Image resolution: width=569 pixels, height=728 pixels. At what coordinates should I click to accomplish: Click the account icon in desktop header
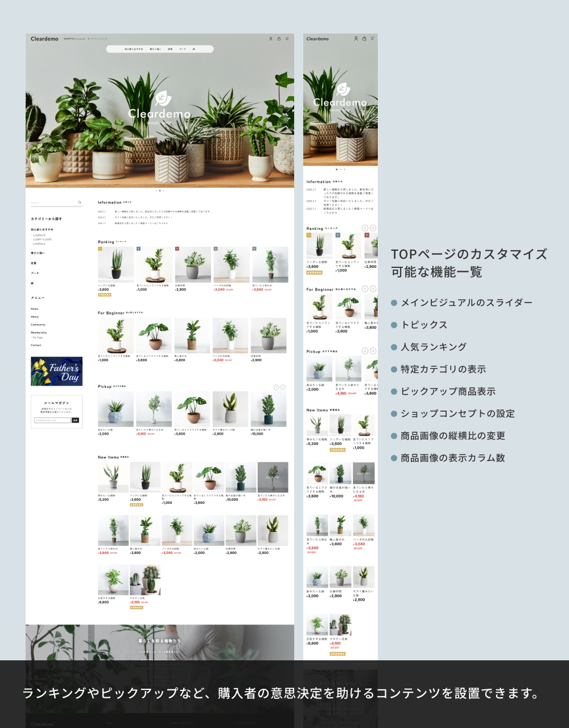click(x=271, y=39)
